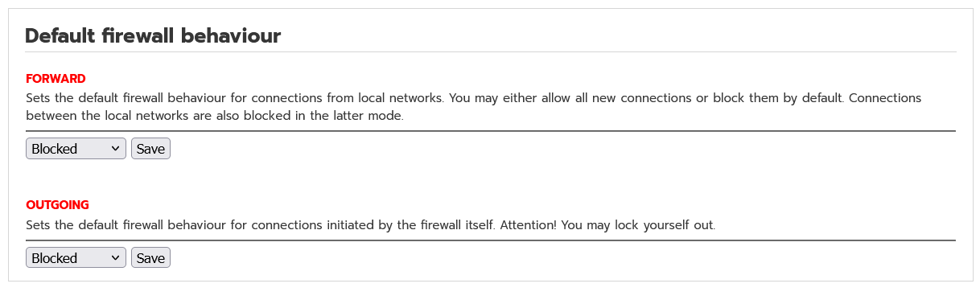Open the OUTGOING policy dropdown

[x=76, y=258]
